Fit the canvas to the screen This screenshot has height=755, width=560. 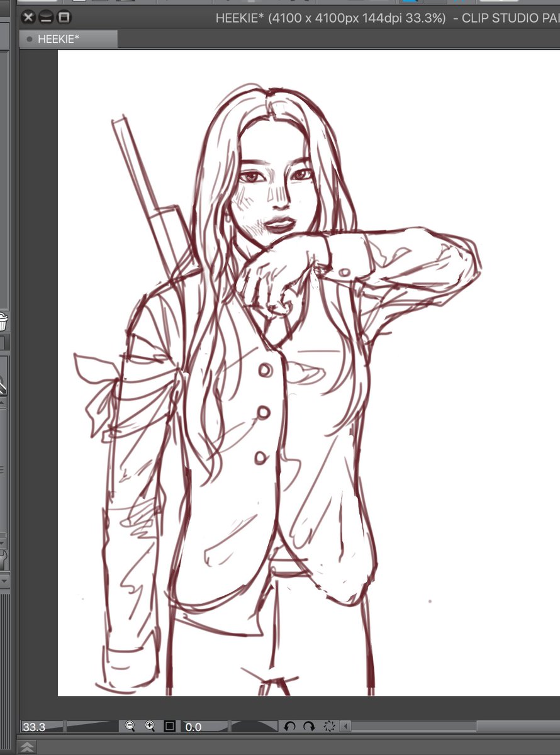coord(169,726)
